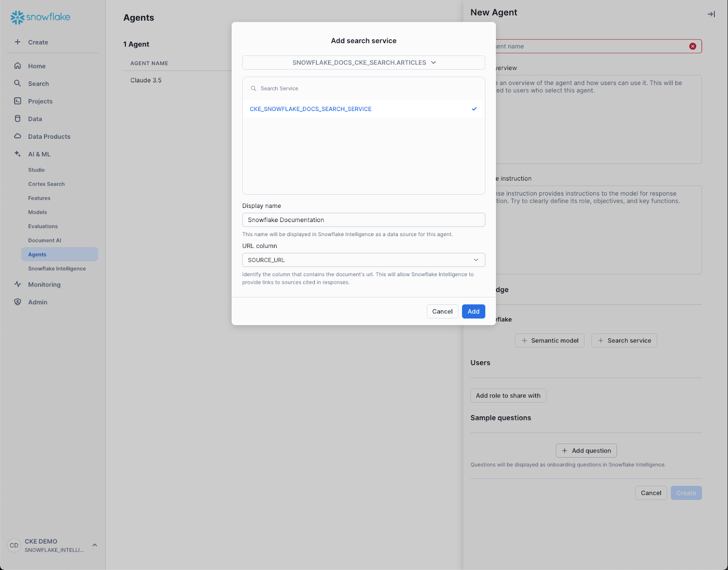Click the Snowflake logo
The width and height of the screenshot is (728, 570).
[x=40, y=17]
